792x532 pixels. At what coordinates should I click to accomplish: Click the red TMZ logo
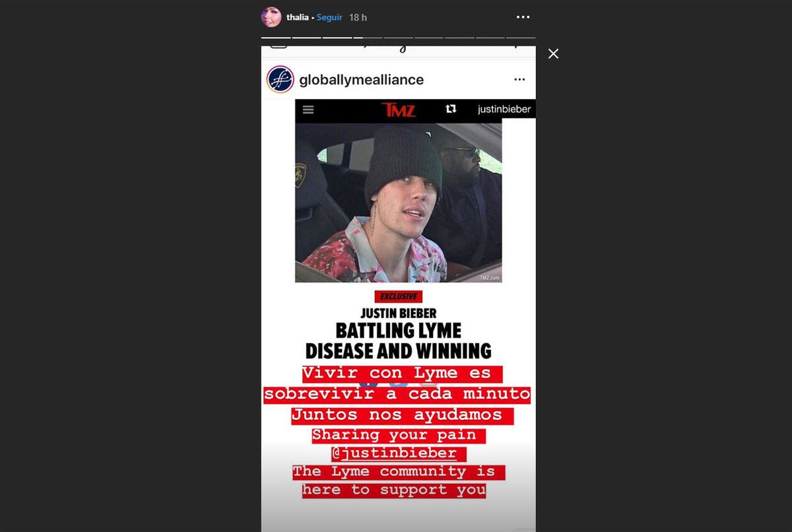[399, 110]
